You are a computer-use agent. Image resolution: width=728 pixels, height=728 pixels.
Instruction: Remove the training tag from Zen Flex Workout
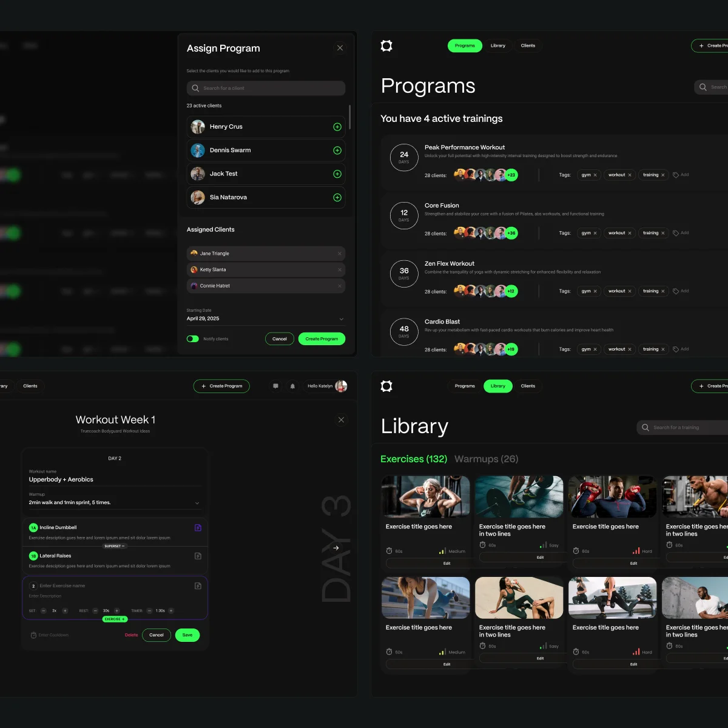662,291
